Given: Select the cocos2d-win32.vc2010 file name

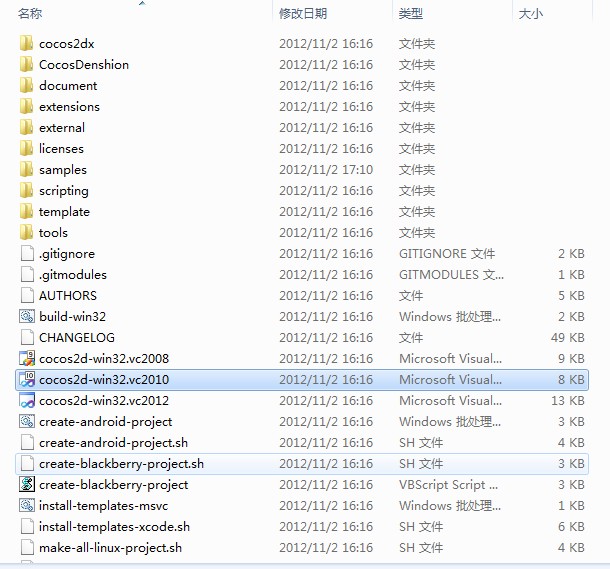Looking at the screenshot, I should (104, 380).
